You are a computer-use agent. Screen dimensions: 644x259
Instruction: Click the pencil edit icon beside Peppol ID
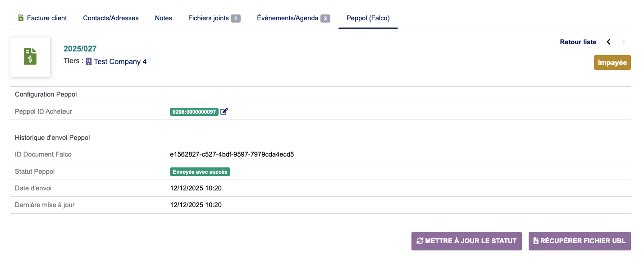(224, 111)
